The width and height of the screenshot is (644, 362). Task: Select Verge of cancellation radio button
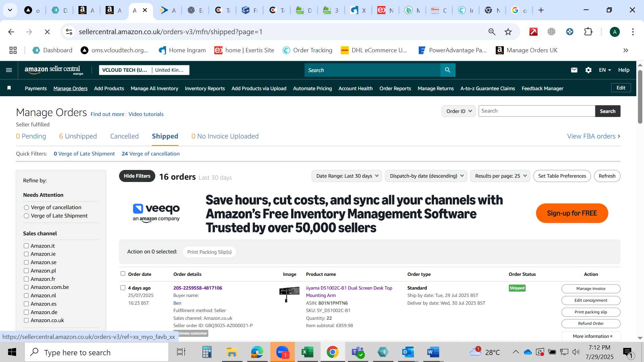(26, 208)
